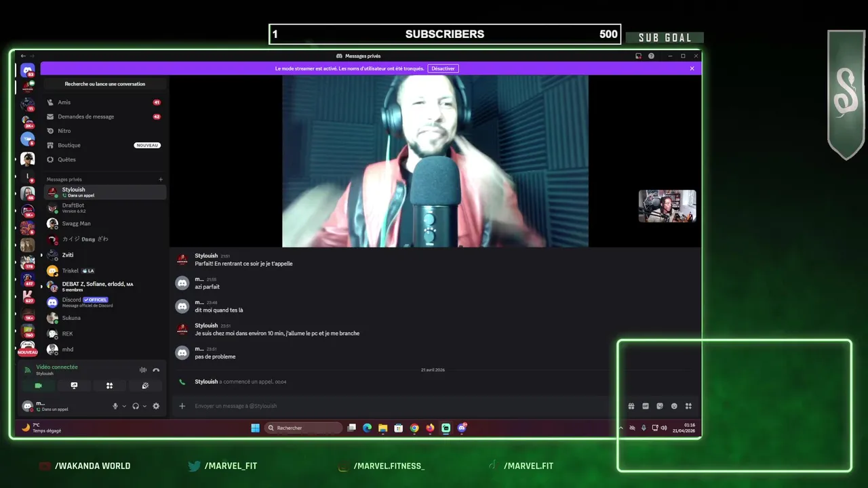Open the Amis tab

pyautogui.click(x=104, y=102)
